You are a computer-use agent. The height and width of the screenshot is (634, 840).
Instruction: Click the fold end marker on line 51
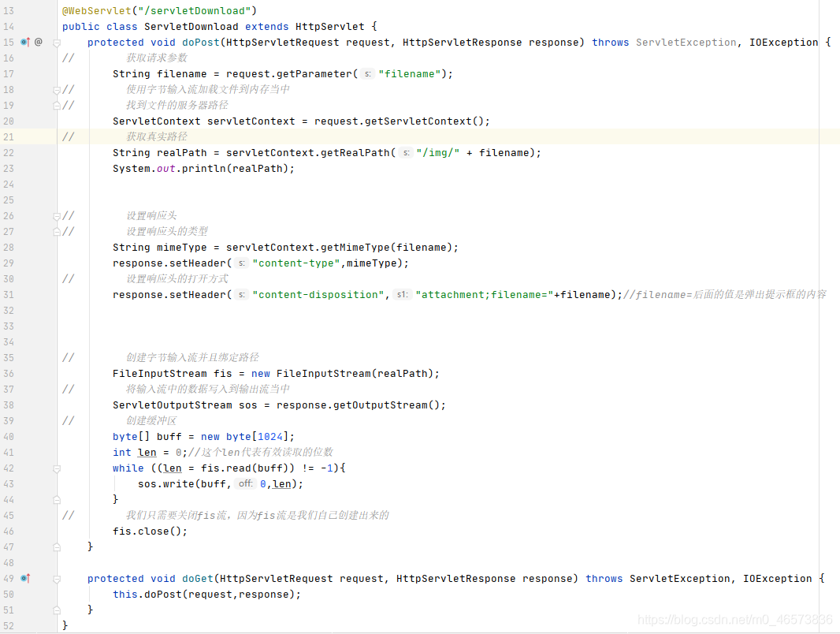[x=57, y=610]
